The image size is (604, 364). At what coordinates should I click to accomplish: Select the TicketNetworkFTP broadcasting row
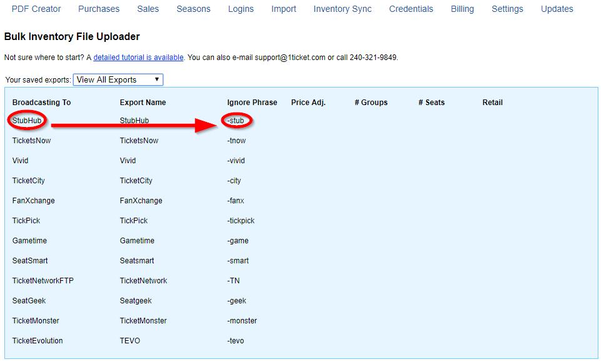pos(43,281)
